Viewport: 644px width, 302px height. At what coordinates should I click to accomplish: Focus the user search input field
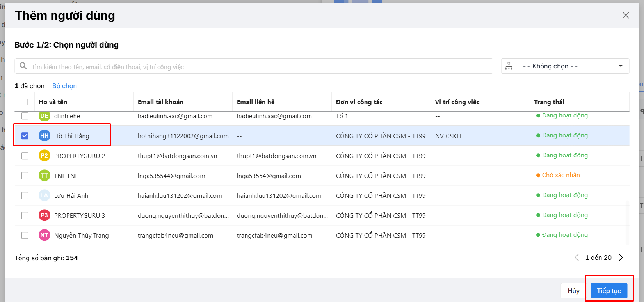(x=258, y=67)
